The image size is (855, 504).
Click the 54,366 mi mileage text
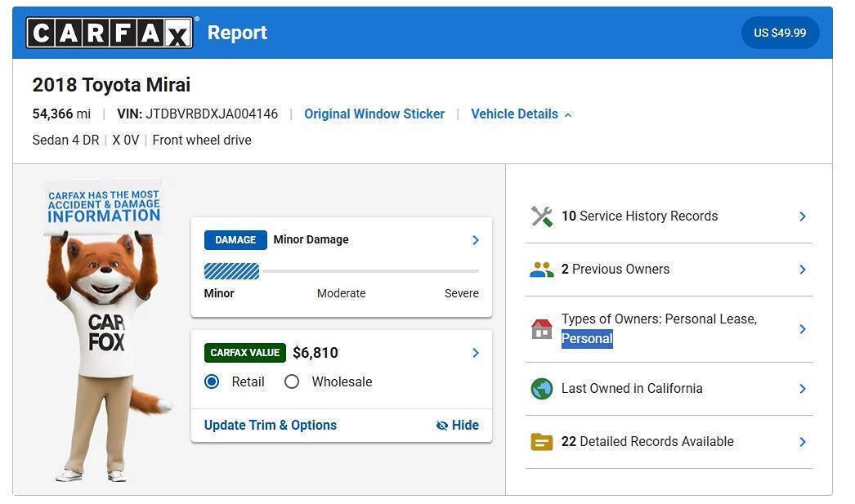click(x=61, y=114)
